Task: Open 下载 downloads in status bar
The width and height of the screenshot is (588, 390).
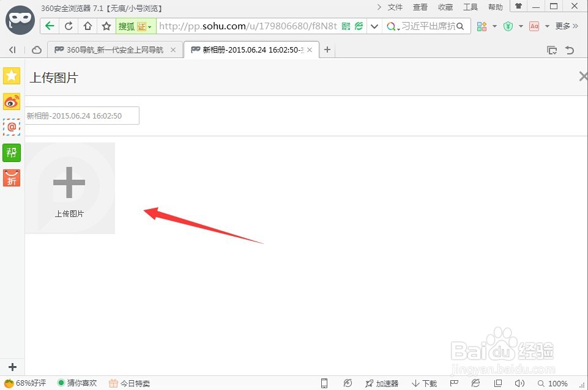Action: pyautogui.click(x=424, y=383)
